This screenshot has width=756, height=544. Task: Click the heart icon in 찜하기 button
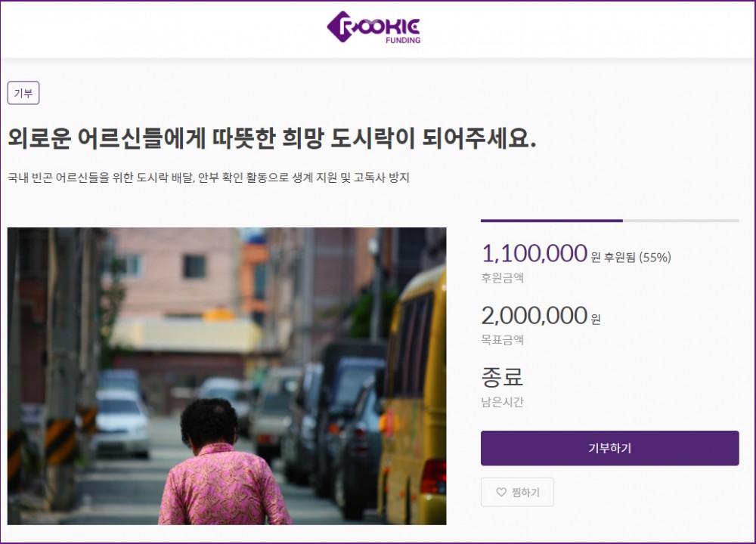tap(501, 492)
